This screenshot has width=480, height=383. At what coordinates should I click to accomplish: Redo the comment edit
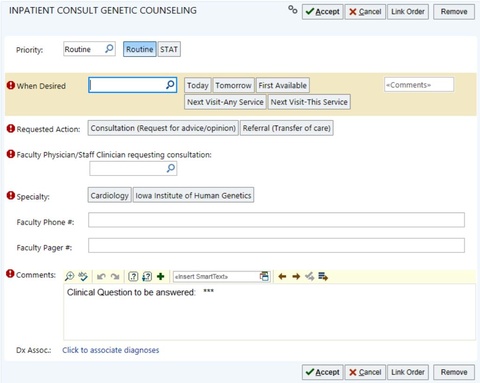pos(115,276)
